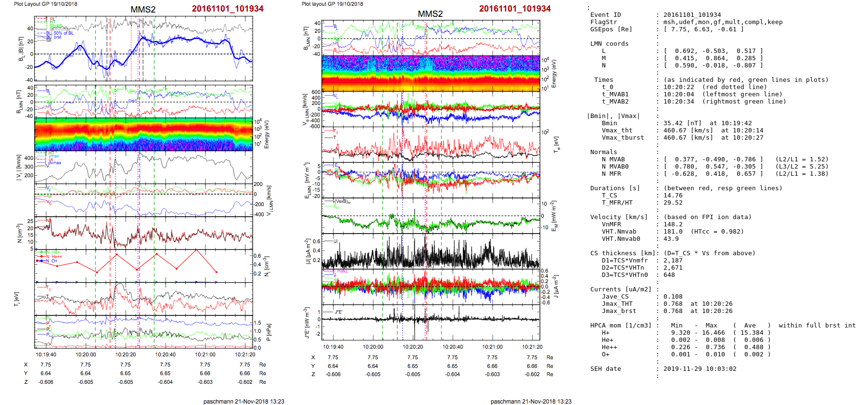Click the red He++ legend entry in left plot
The width and height of the screenshot is (868, 405).
point(56,257)
